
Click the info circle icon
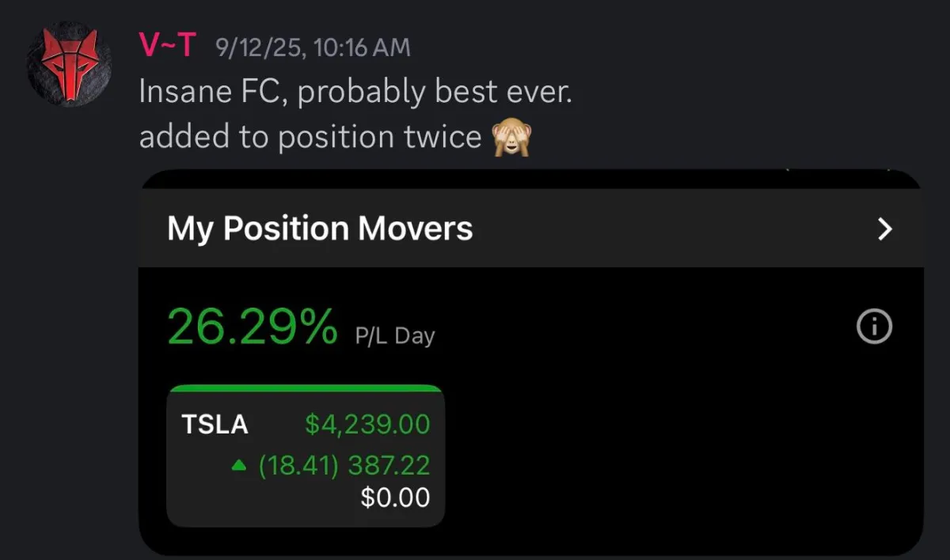[x=874, y=327]
